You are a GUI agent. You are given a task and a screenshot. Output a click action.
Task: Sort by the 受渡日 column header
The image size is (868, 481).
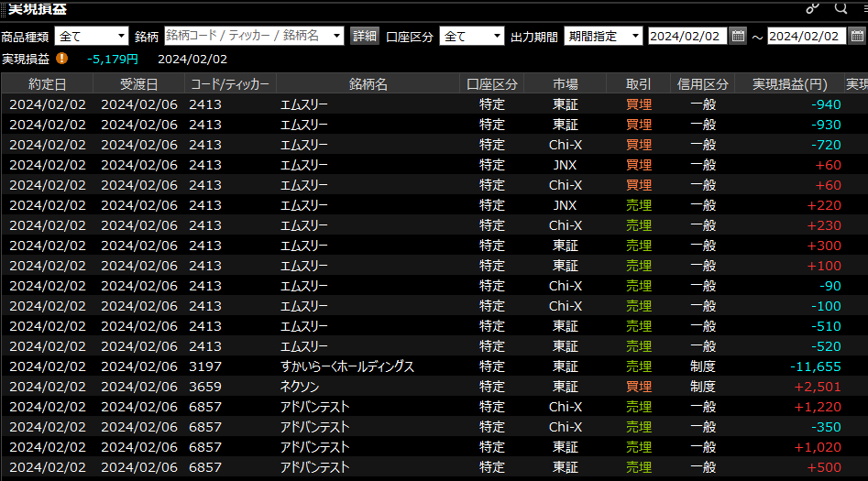pyautogui.click(x=139, y=84)
